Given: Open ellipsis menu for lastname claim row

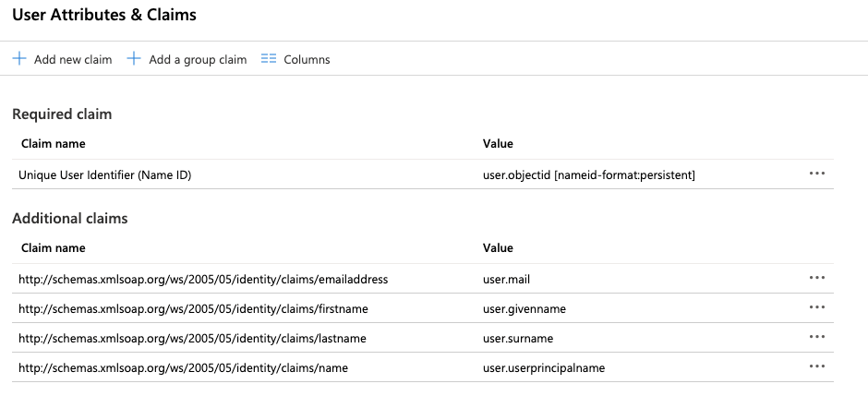Looking at the screenshot, I should tap(816, 337).
